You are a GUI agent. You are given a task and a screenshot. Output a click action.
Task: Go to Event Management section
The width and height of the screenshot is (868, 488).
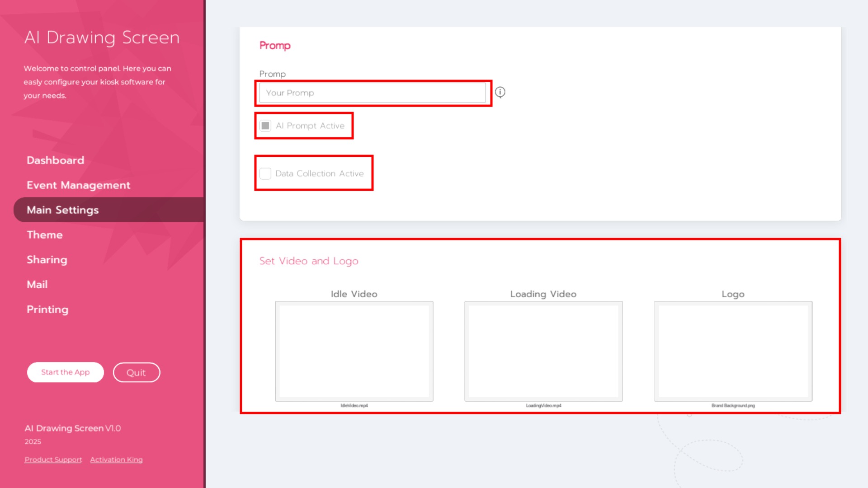[78, 185]
